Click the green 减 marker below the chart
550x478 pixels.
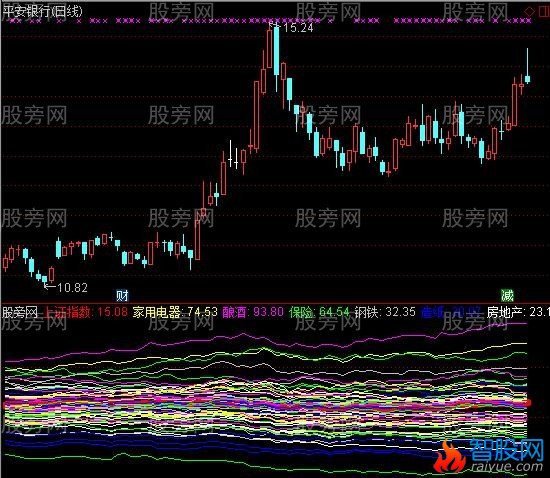point(507,295)
